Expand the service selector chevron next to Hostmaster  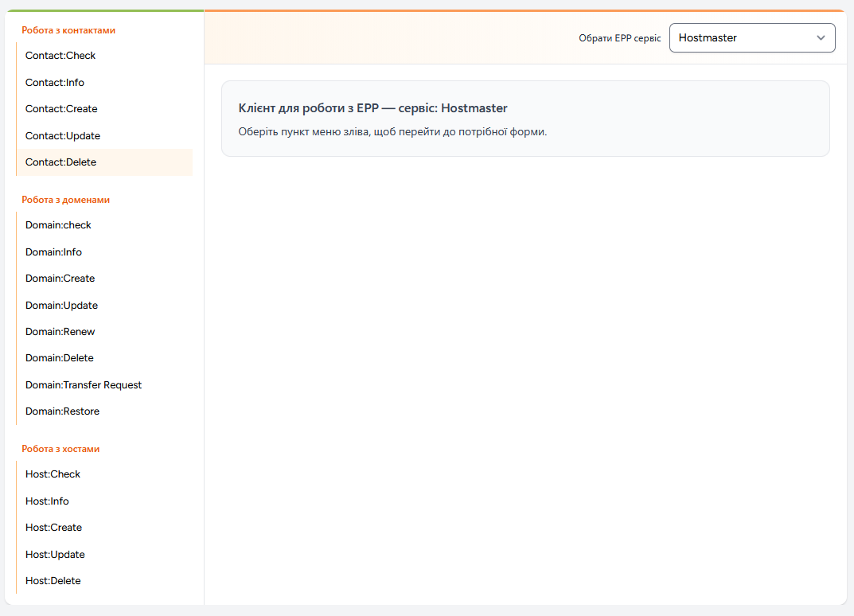(x=821, y=37)
